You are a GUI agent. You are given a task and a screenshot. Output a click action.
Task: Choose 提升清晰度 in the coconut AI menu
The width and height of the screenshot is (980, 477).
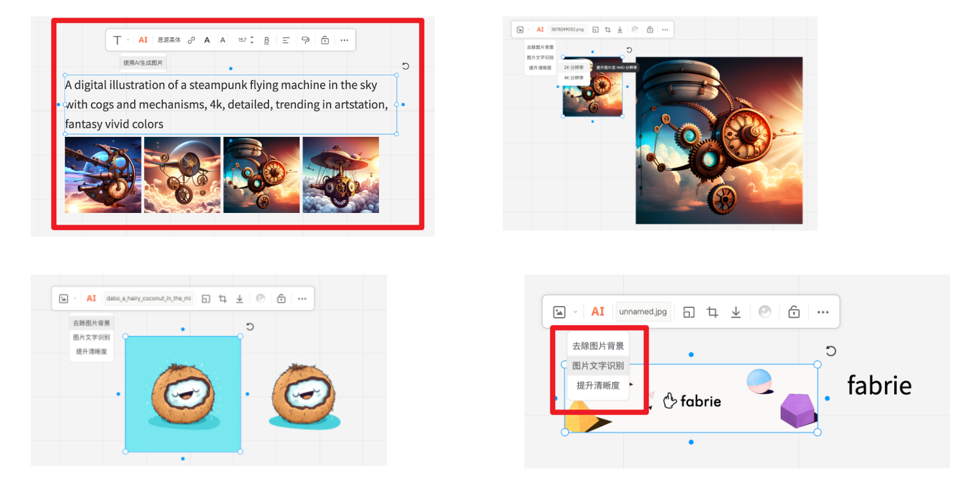click(92, 352)
